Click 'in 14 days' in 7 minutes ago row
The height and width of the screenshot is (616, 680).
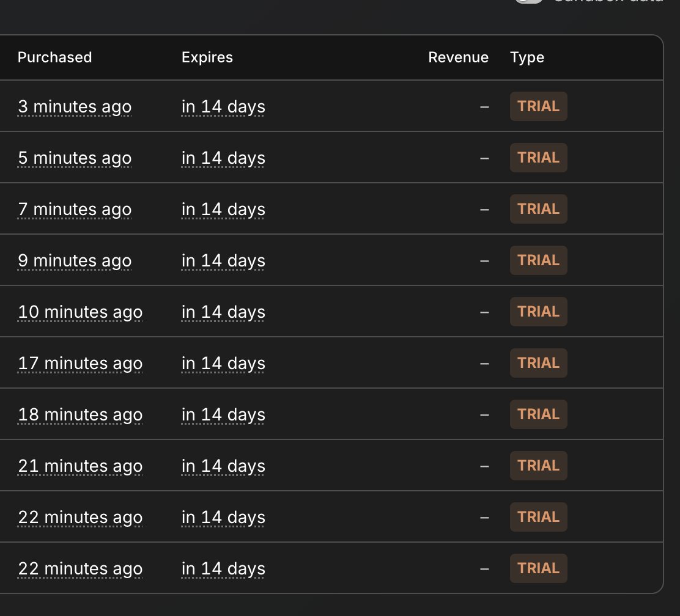(223, 210)
